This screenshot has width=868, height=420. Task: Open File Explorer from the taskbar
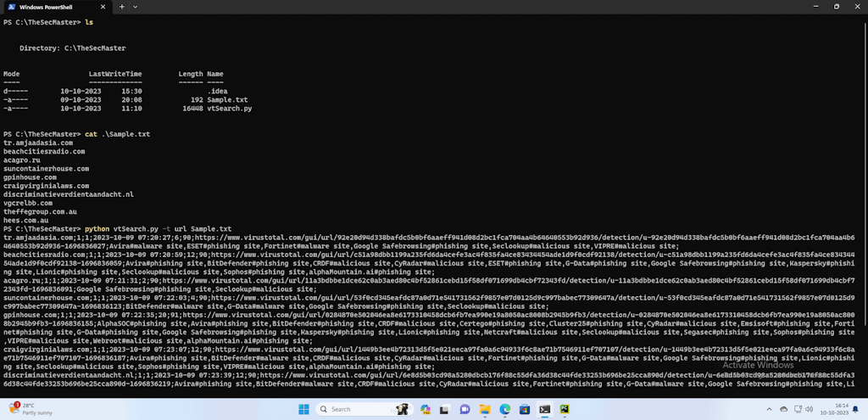pos(484,409)
